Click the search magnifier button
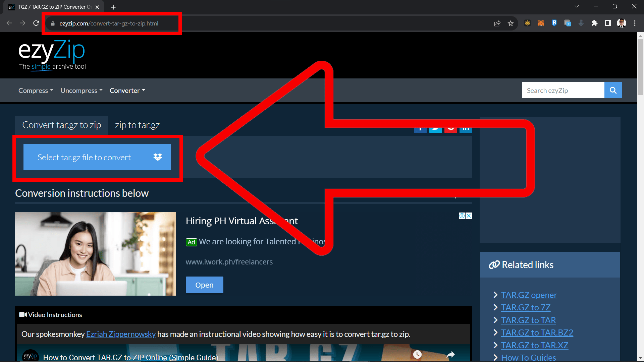 click(613, 90)
